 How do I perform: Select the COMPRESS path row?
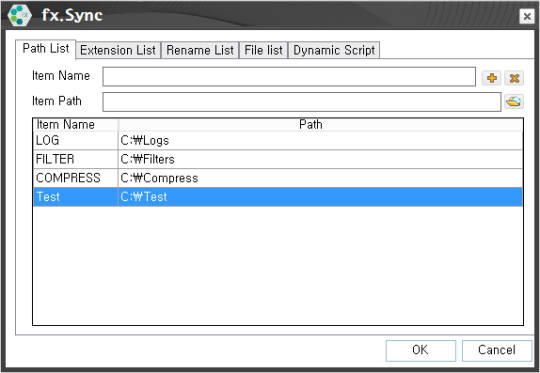(x=278, y=178)
